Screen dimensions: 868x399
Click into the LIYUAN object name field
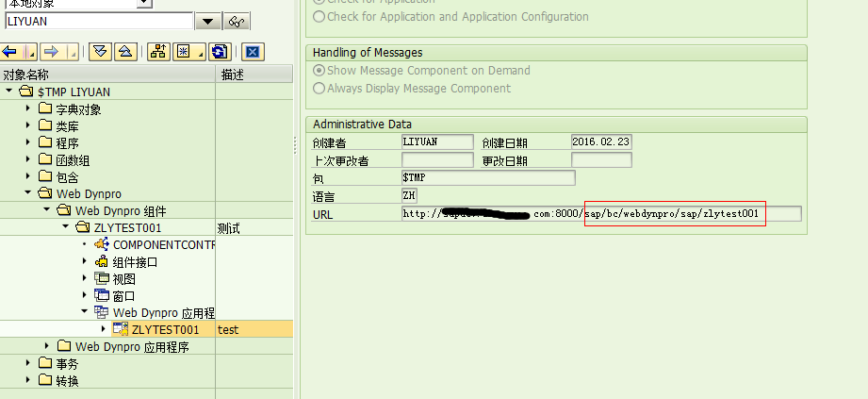click(x=99, y=21)
